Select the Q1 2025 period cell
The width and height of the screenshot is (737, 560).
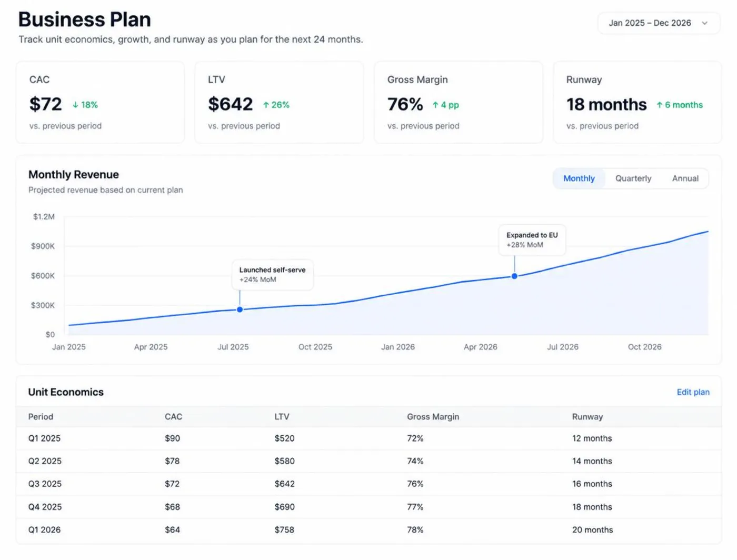[44, 438]
